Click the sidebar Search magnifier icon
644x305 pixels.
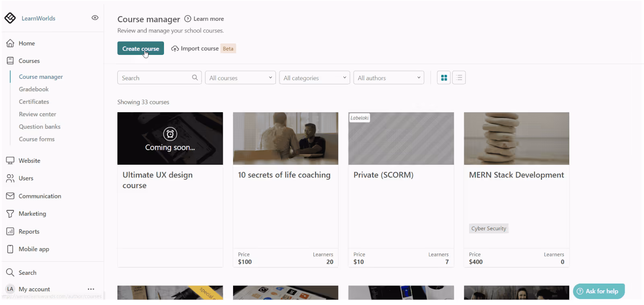tap(10, 272)
